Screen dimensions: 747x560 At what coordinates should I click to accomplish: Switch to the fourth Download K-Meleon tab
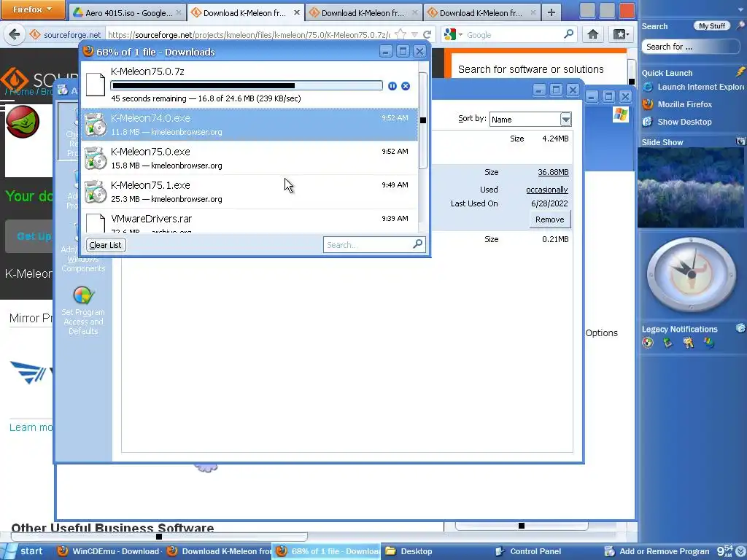tap(482, 13)
